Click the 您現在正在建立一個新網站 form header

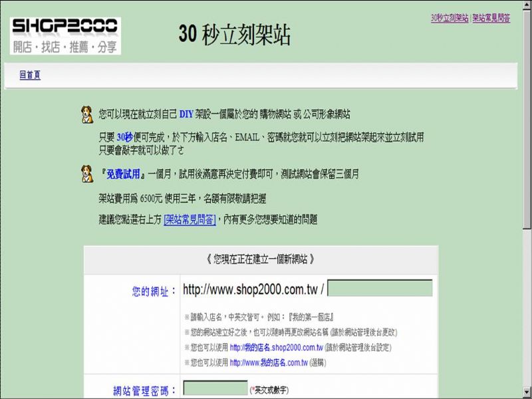tap(261, 259)
